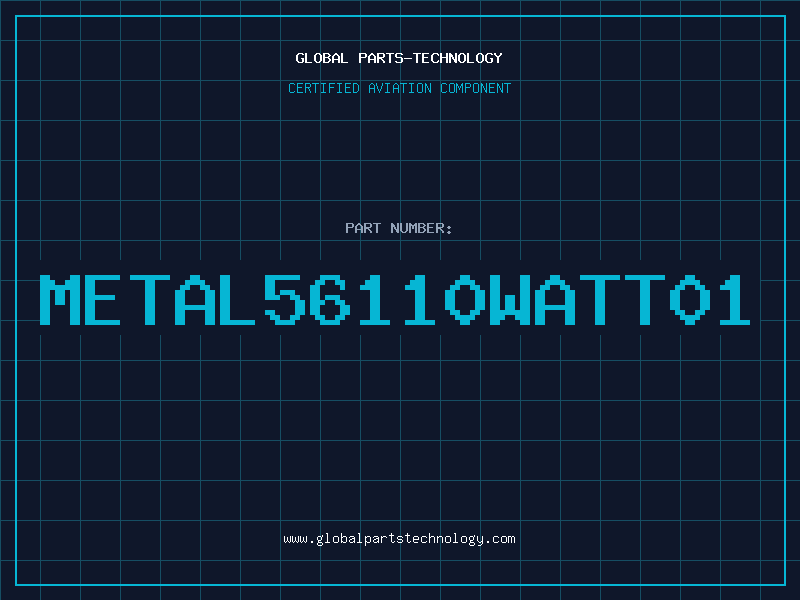
Task: Open the www.globalpartstechnology.com link
Action: 399,539
